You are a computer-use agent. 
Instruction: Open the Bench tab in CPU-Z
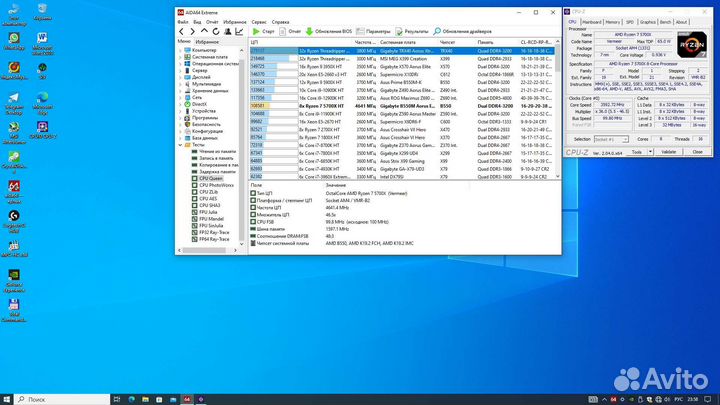[x=665, y=22]
